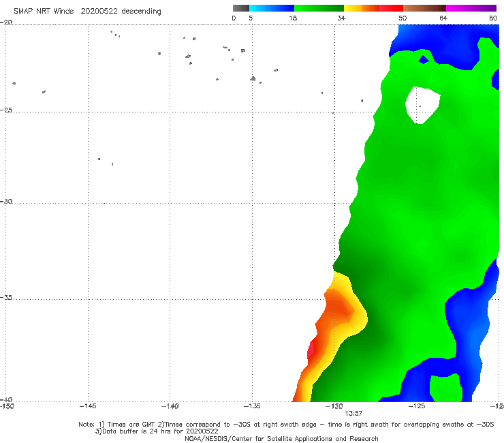Click the small blue spot atop the green swath
The image size is (504, 443).
tap(424, 59)
